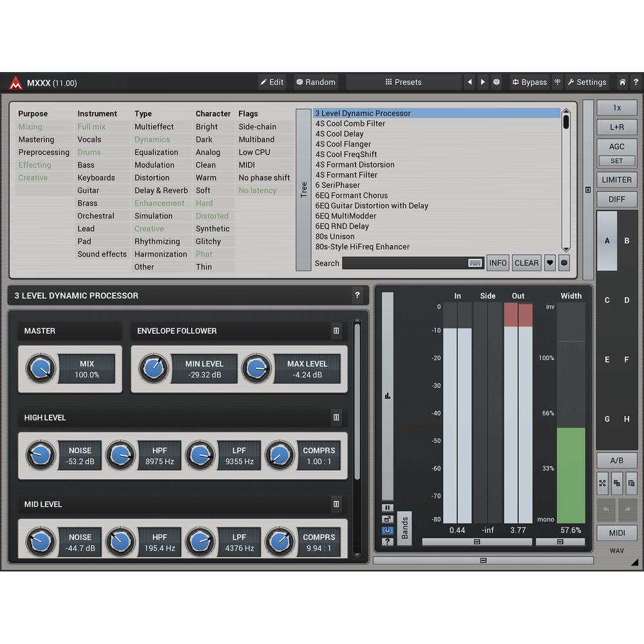Click the Random button

coord(316,82)
